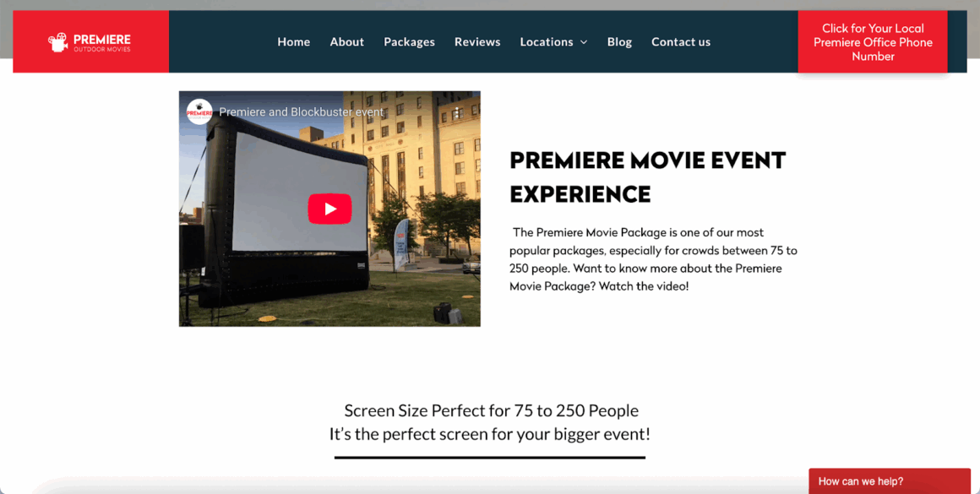This screenshot has width=980, height=494.
Task: Click the video title 'Premiere and Blockbuster event'
Action: (x=302, y=112)
